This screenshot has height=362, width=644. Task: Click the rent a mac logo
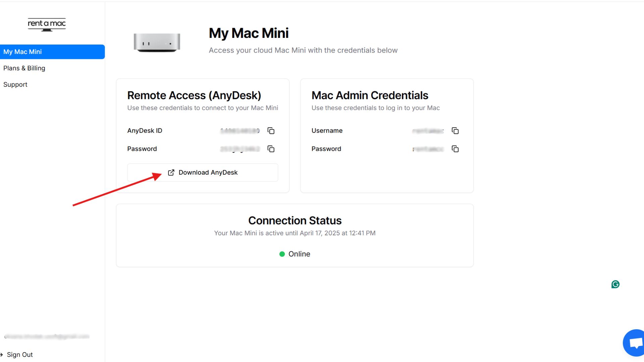tap(47, 24)
